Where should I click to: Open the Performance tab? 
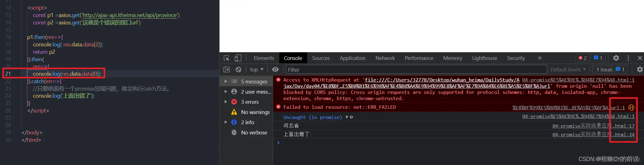click(419, 58)
